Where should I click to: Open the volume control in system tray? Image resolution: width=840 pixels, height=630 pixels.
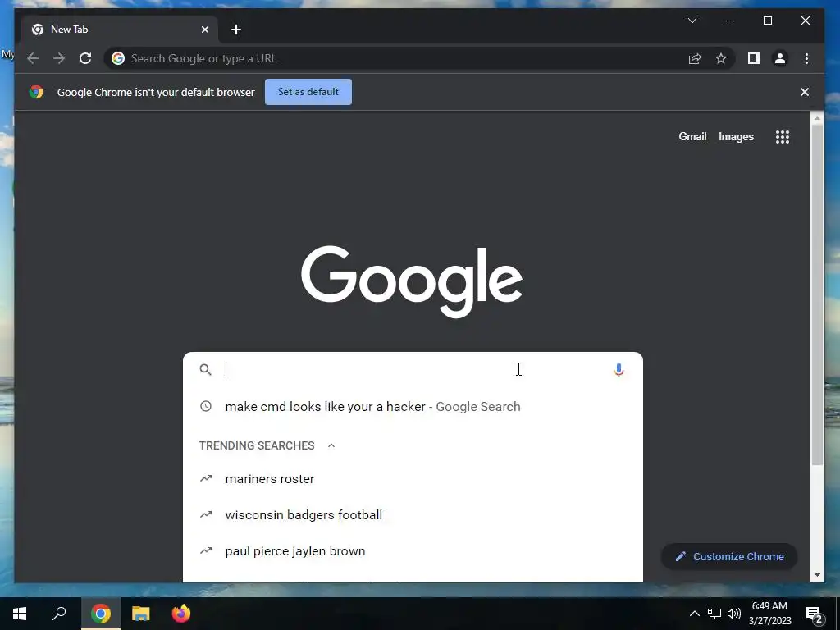tap(734, 614)
